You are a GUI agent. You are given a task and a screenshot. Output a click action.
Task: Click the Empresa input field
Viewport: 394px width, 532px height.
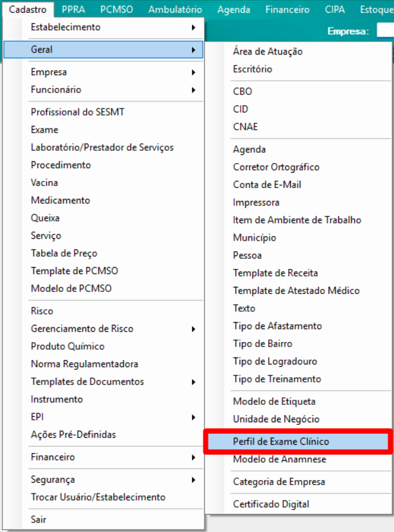[x=386, y=31]
